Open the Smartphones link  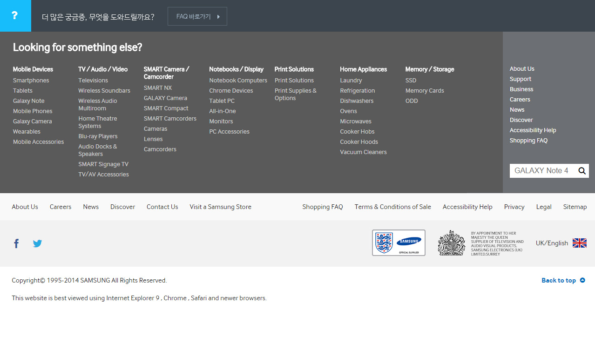tap(31, 81)
